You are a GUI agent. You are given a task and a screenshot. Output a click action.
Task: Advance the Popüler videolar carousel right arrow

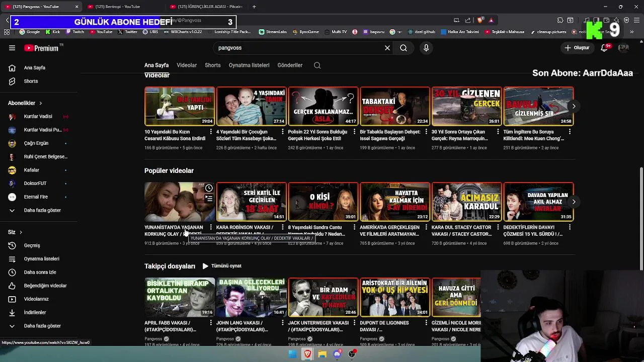(x=574, y=202)
